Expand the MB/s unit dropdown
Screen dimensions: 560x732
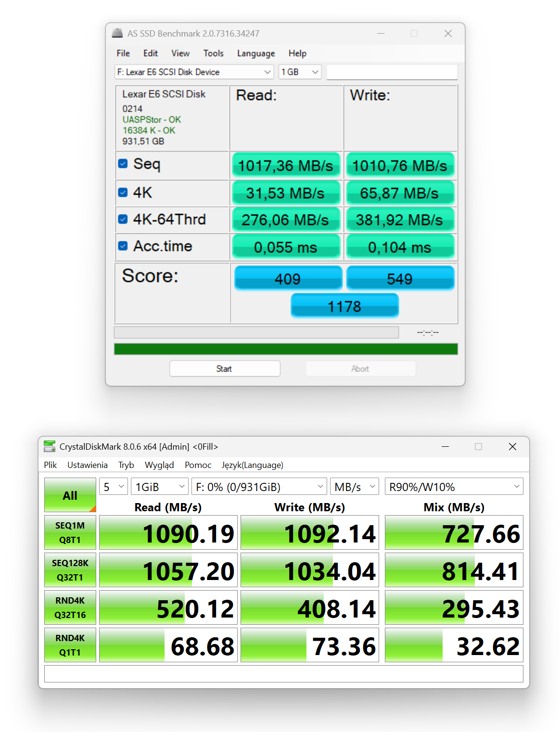pos(355,487)
